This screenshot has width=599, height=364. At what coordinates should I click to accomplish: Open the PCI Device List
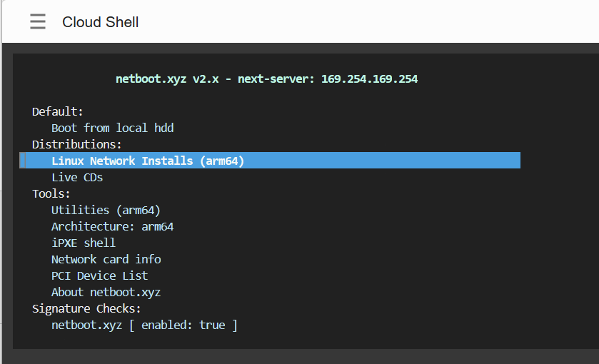(x=99, y=276)
